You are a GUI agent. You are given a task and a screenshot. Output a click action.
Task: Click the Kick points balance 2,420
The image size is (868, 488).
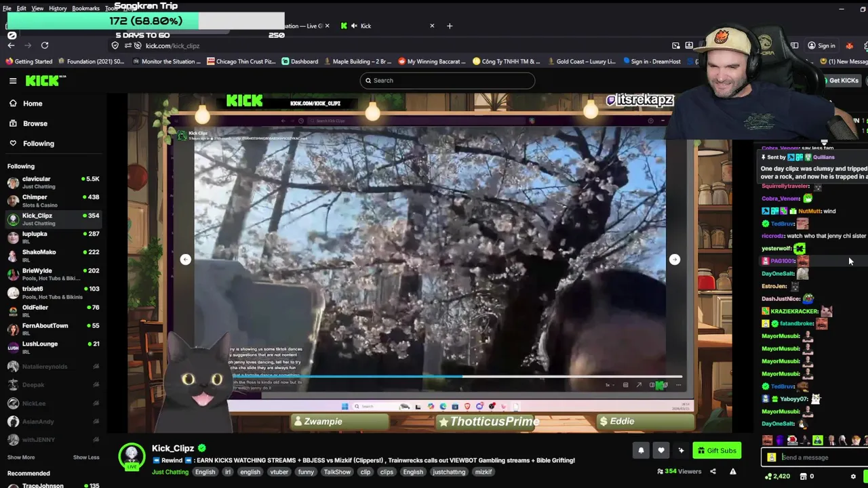click(777, 476)
